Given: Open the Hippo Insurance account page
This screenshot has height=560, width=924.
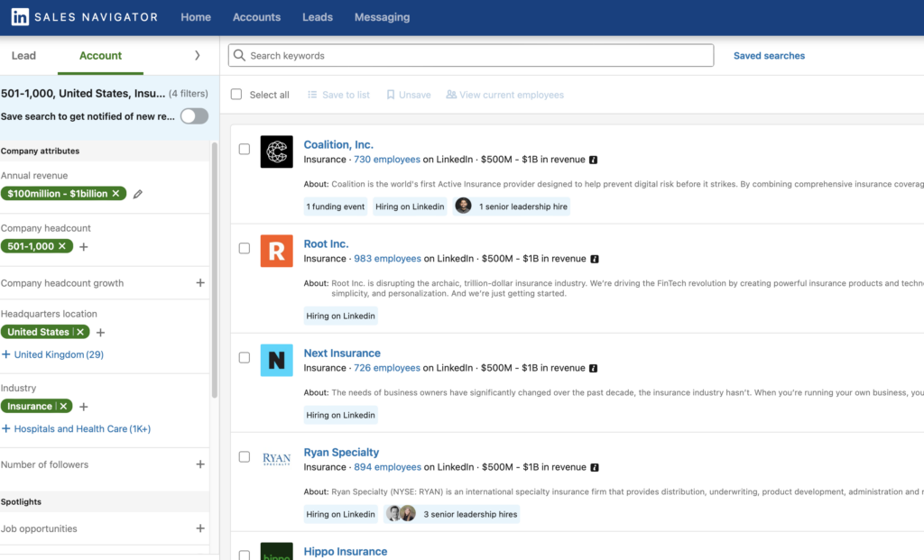Looking at the screenshot, I should click(x=346, y=551).
